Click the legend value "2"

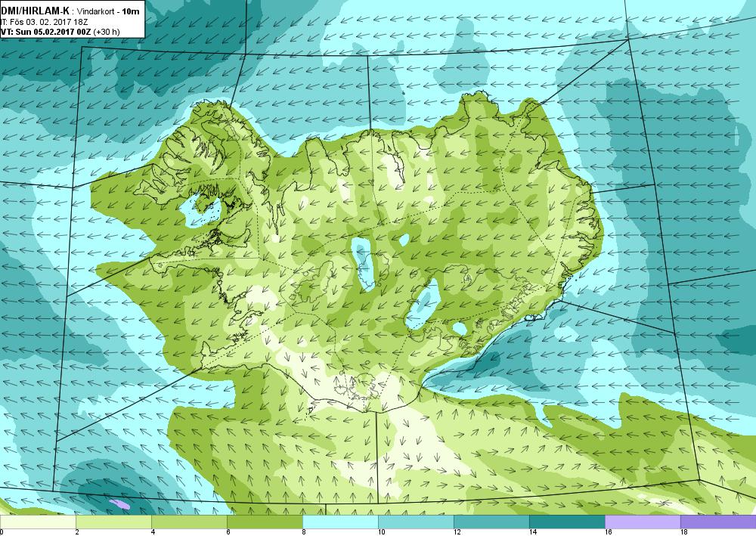tap(77, 532)
